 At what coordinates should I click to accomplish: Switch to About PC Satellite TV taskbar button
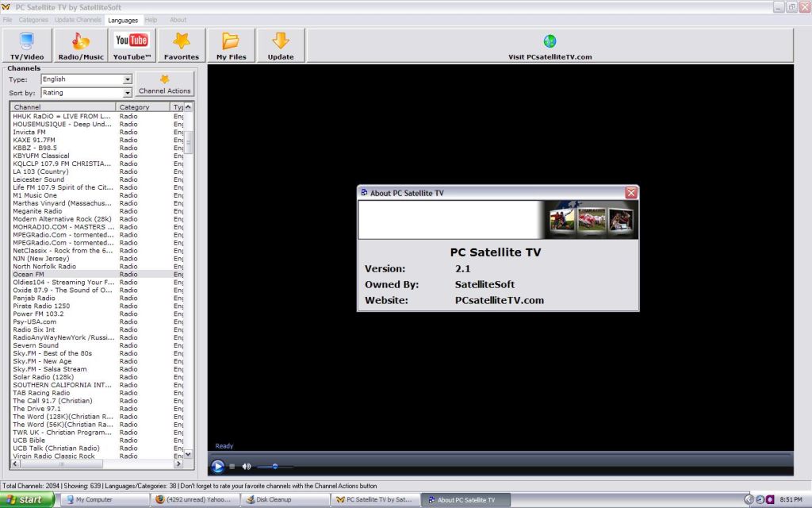pos(466,500)
